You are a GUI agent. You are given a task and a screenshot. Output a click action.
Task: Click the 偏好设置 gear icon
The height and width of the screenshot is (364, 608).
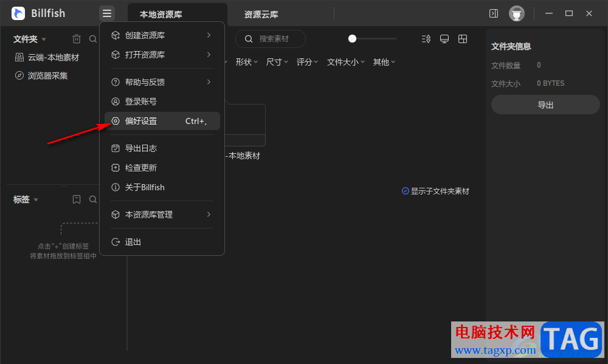click(116, 121)
